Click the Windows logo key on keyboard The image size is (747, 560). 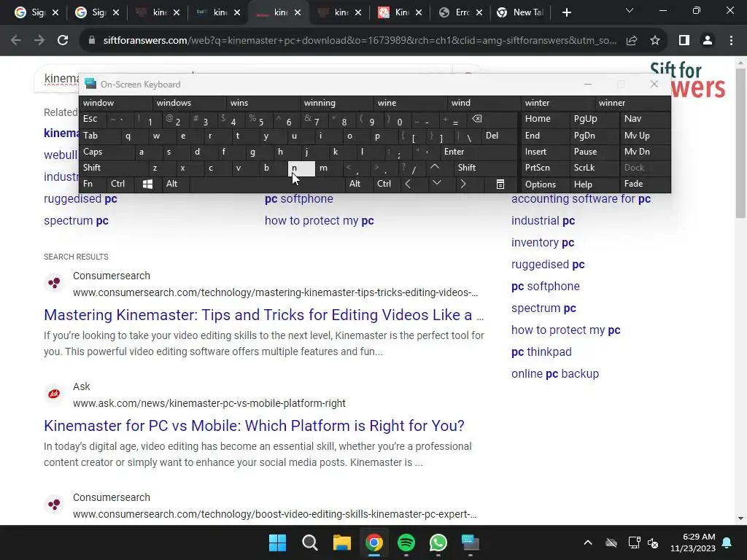pos(147,184)
